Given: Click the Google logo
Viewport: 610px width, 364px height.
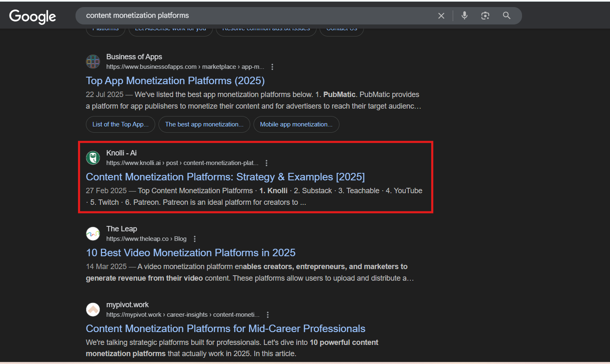Looking at the screenshot, I should pyautogui.click(x=32, y=16).
